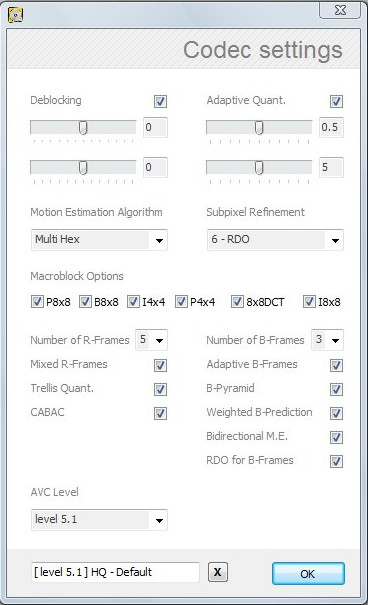Toggle the P8x8 macroblock option

(37, 302)
